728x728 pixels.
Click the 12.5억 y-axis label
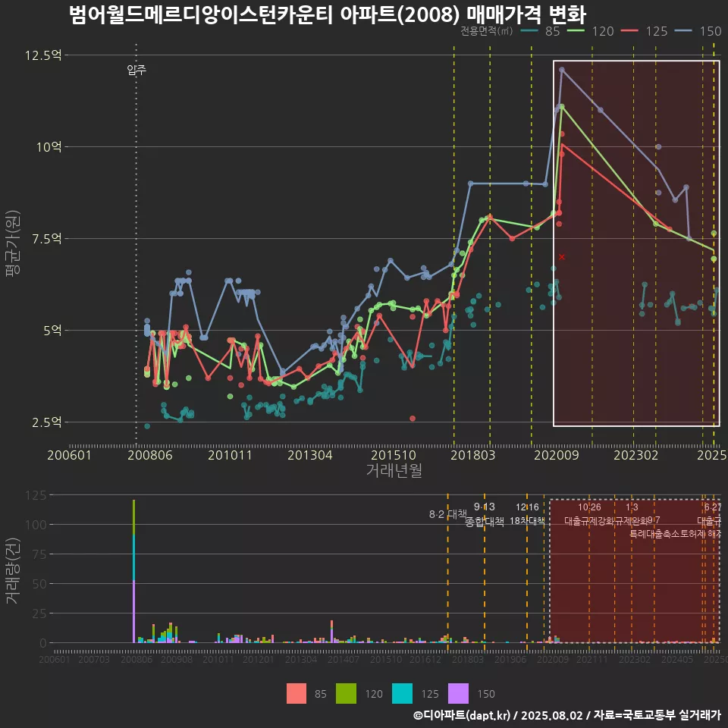tap(42, 55)
